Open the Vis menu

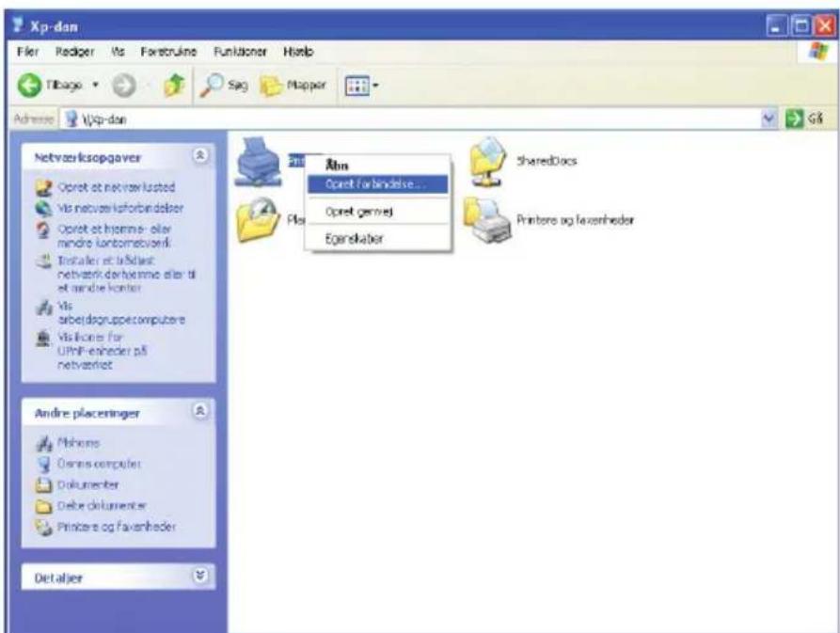(118, 52)
